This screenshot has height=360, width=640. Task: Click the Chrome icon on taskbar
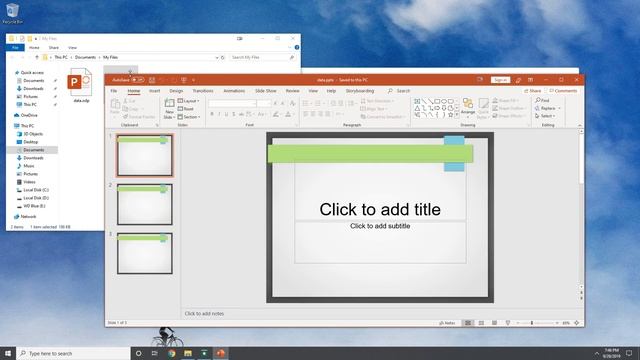pos(171,353)
